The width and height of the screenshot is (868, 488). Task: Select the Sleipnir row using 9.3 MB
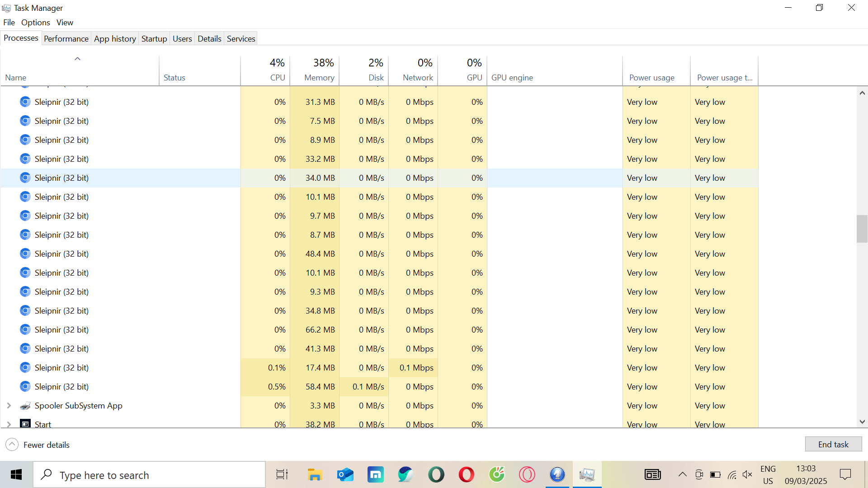click(379, 292)
